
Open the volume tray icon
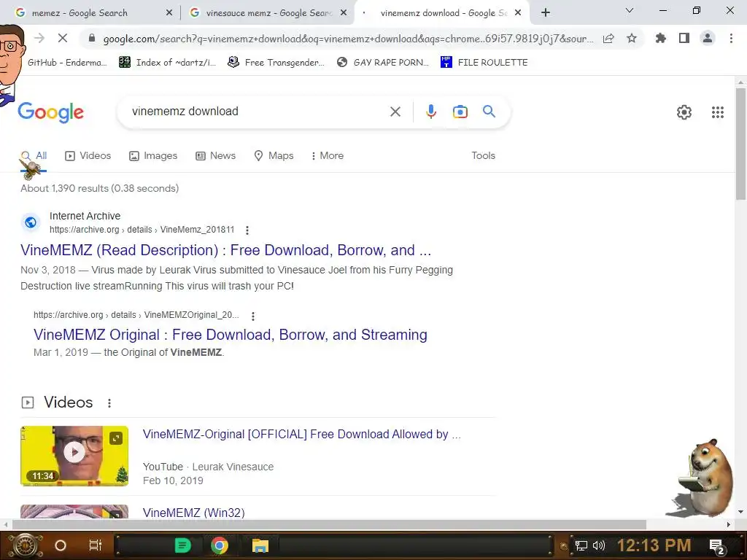[x=599, y=545]
